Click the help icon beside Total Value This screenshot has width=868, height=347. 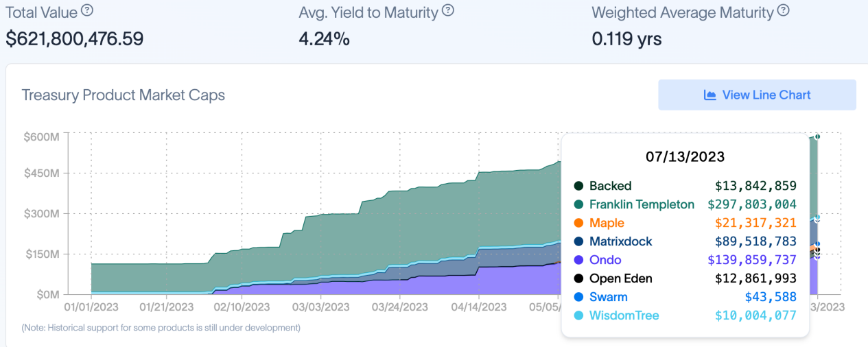(87, 11)
